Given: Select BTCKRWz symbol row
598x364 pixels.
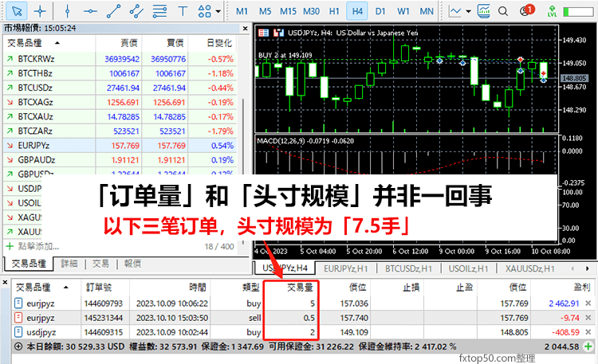Looking at the screenshot, I should click(120, 59).
